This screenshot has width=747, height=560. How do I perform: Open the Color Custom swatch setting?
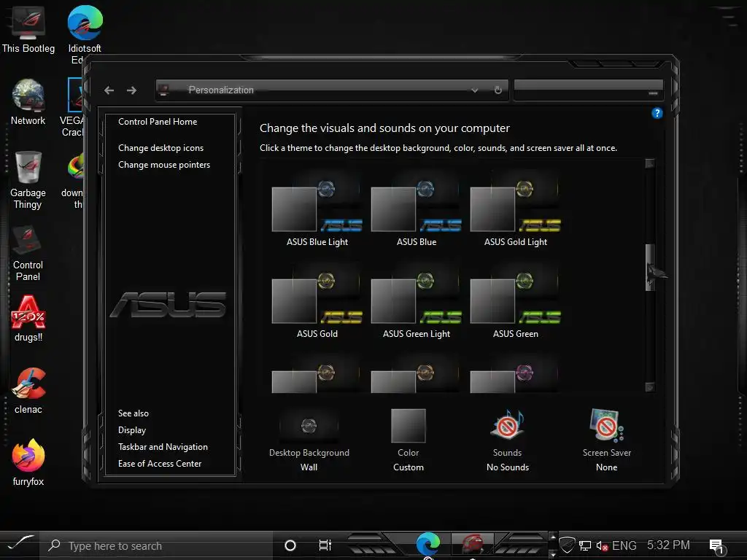(x=409, y=440)
